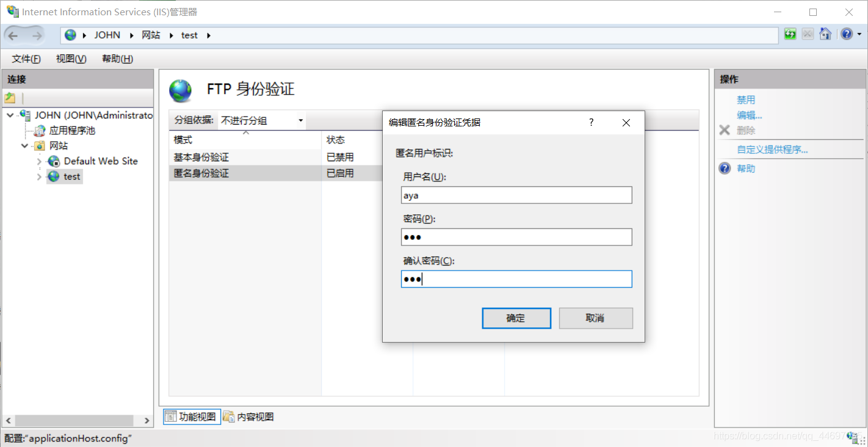Click the home icon in the toolbar
This screenshot has width=868, height=447.
[x=825, y=34]
